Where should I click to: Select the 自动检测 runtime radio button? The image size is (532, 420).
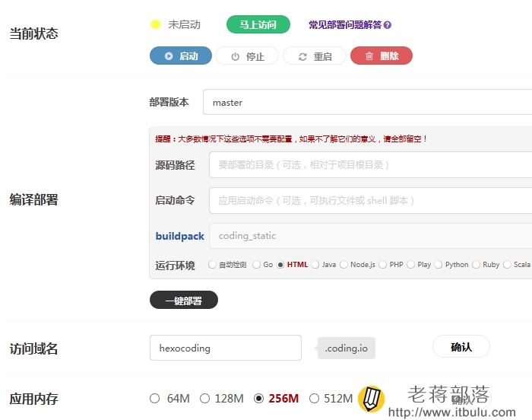(212, 264)
